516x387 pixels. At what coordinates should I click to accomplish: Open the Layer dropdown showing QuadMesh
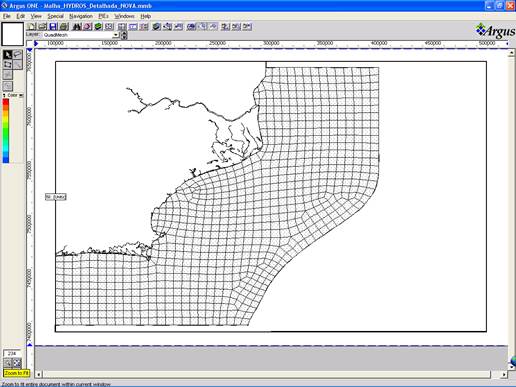click(x=80, y=35)
